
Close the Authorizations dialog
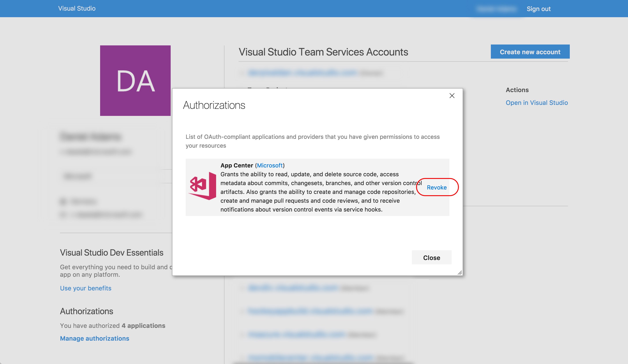coord(431,257)
